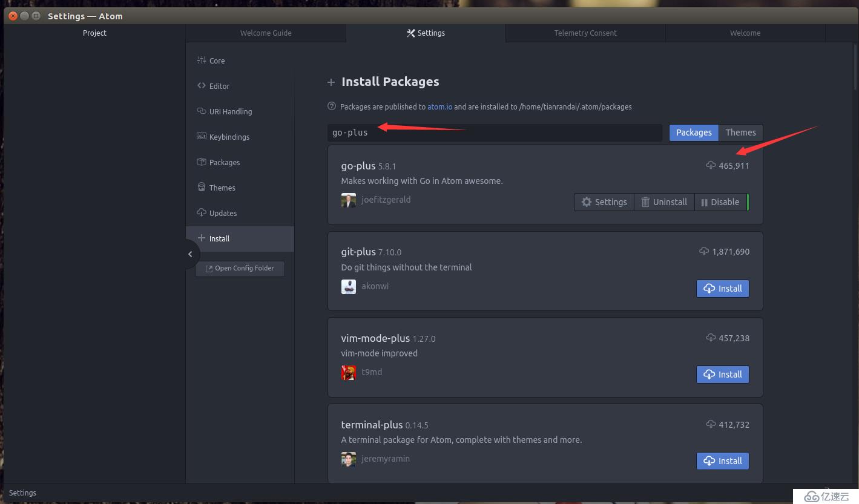Uninstall the go-plus package
This screenshot has width=859, height=504.
[x=664, y=202]
